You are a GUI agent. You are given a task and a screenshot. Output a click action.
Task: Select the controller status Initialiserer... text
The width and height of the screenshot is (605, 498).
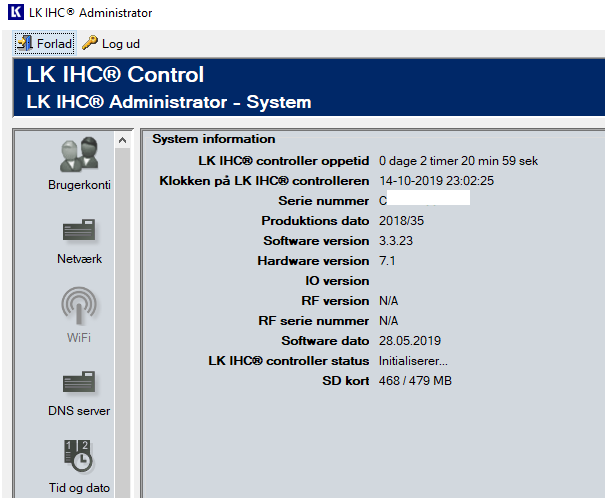click(413, 361)
